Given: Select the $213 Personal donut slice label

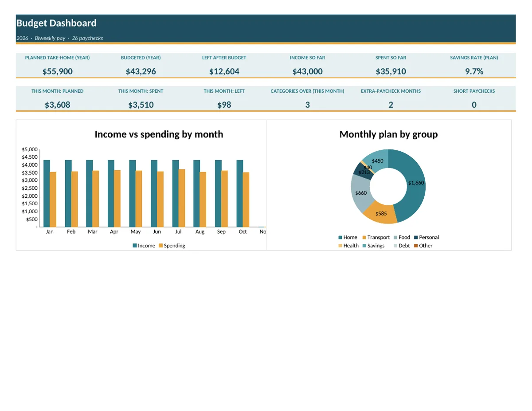Looking at the screenshot, I should pos(364,172).
